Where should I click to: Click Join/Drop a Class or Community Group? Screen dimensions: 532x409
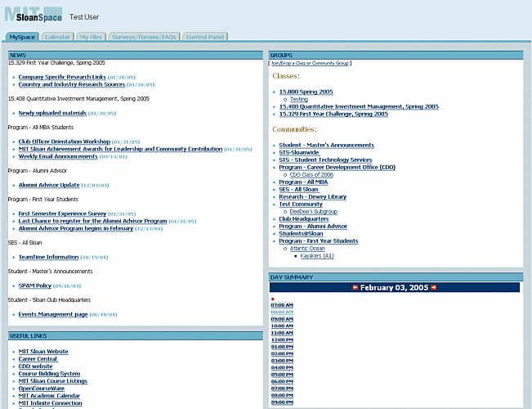click(310, 63)
